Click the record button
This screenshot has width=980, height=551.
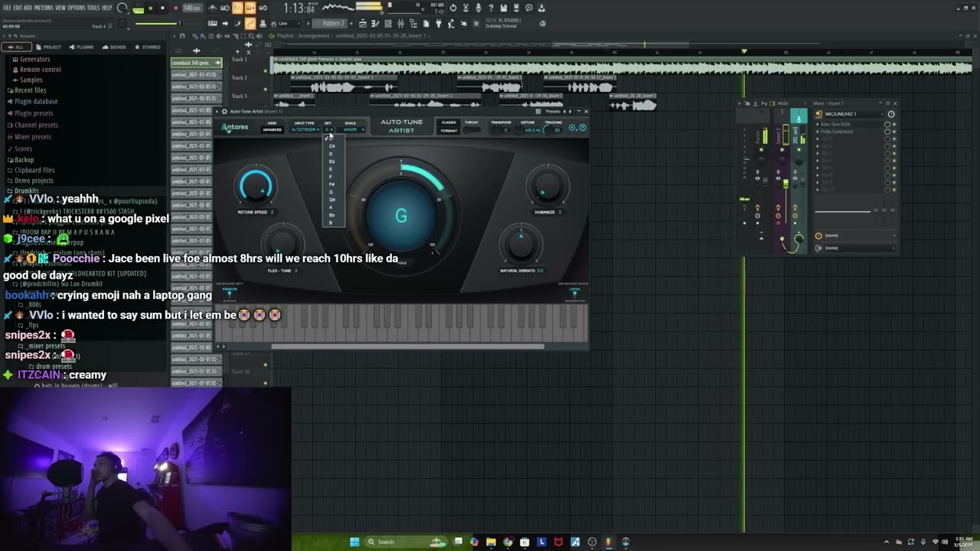[x=175, y=8]
